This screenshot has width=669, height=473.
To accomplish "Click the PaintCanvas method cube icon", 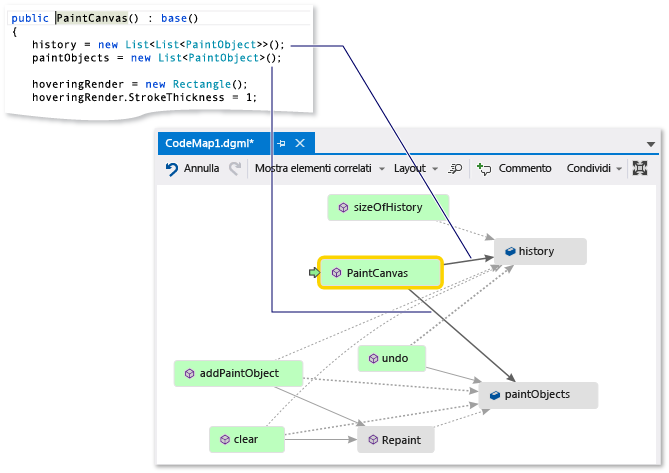I will point(336,273).
